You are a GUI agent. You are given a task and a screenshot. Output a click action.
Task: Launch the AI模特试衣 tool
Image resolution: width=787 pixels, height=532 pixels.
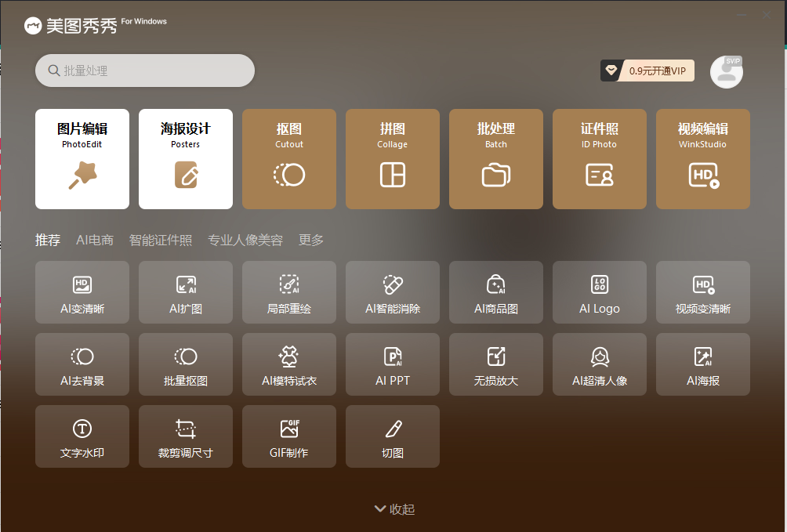click(289, 364)
